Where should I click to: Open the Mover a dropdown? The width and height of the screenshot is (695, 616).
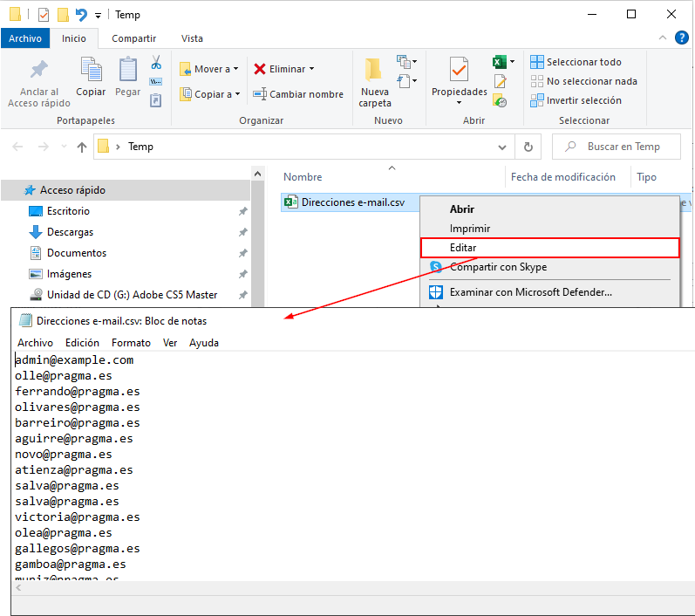point(209,69)
